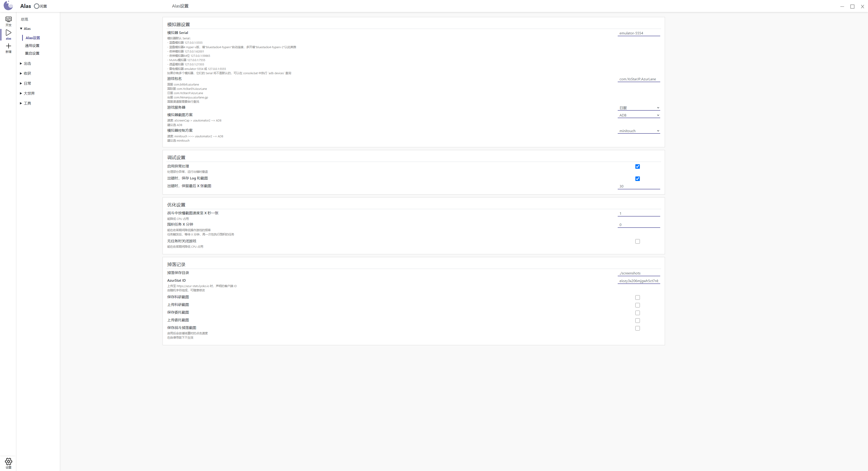
Task: Expand the 工具 section
Action: pyautogui.click(x=28, y=103)
